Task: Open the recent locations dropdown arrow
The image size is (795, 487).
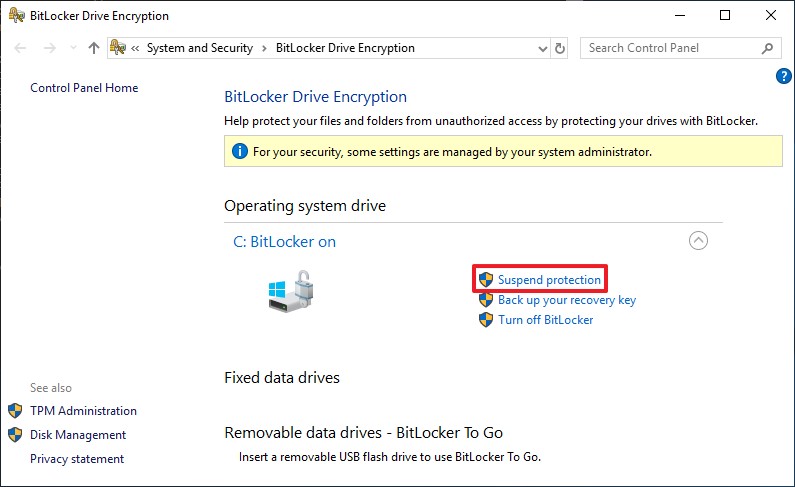Action: [x=70, y=48]
